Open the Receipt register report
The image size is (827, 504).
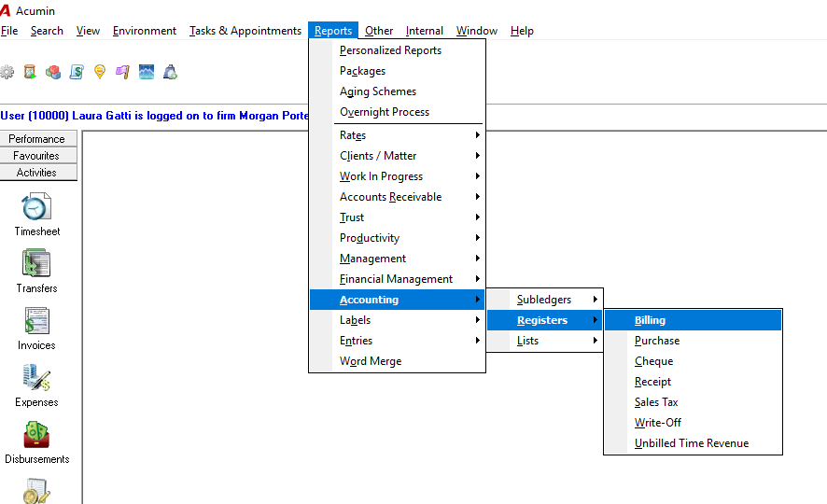[693, 382]
